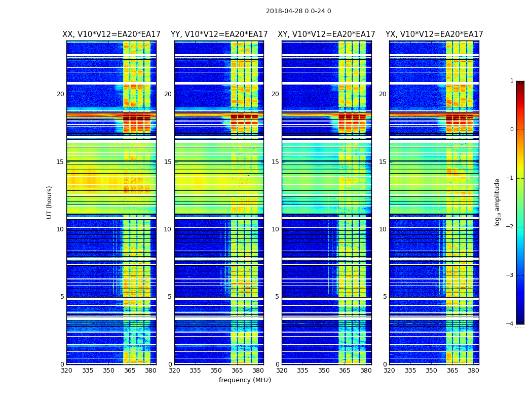Click inside the YY spectrogram plot

coord(219,202)
